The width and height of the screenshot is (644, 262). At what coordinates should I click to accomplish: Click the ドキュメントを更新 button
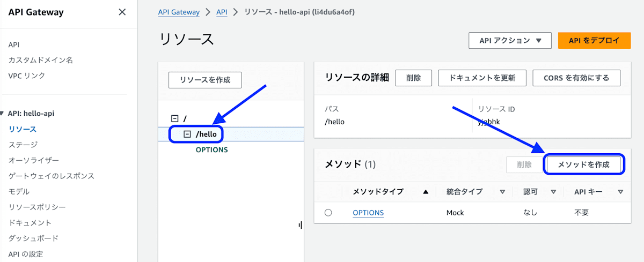coord(482,78)
